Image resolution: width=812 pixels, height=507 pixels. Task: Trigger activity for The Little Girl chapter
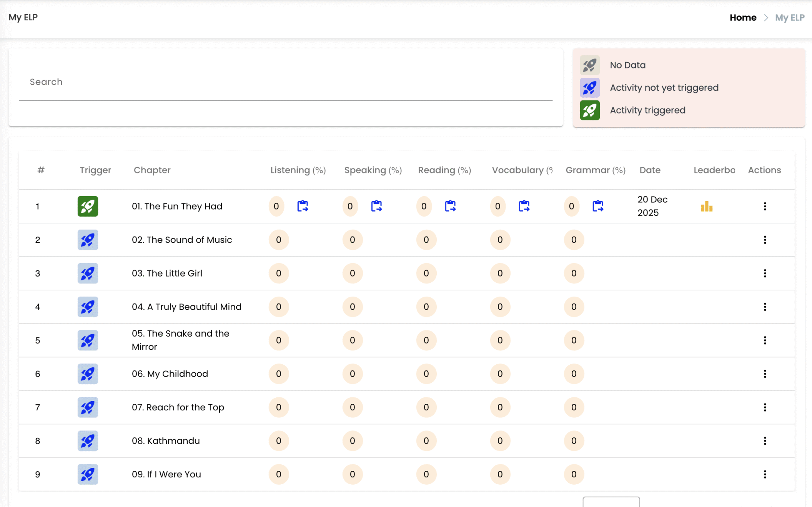88,273
